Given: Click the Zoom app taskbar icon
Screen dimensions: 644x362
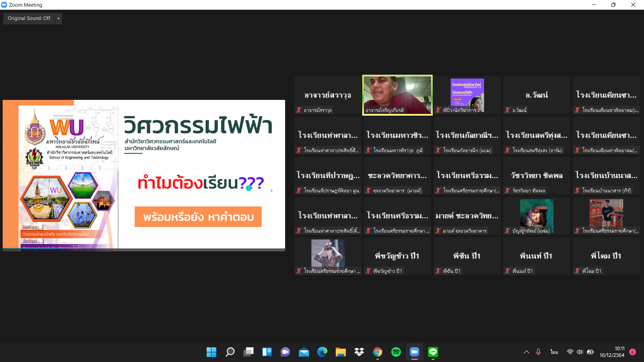Looking at the screenshot, I should tap(415, 352).
